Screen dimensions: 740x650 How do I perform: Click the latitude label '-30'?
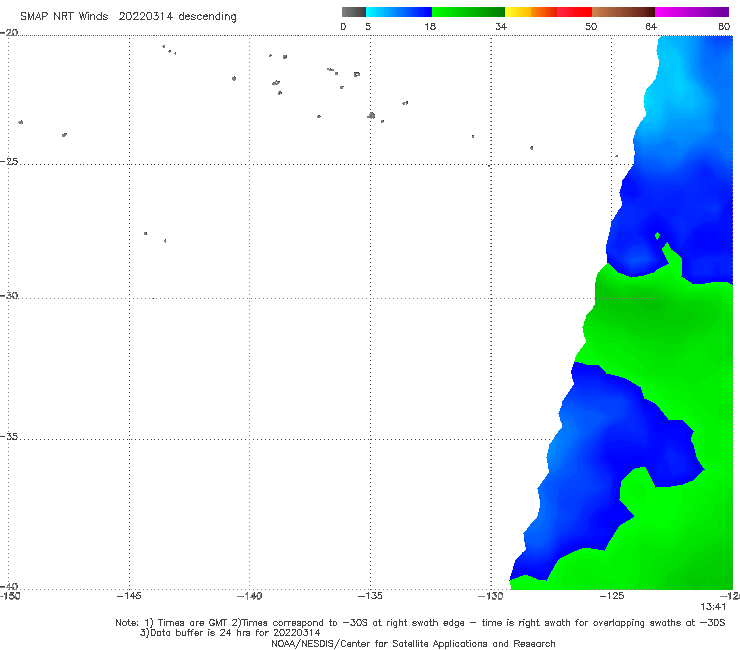[9, 295]
